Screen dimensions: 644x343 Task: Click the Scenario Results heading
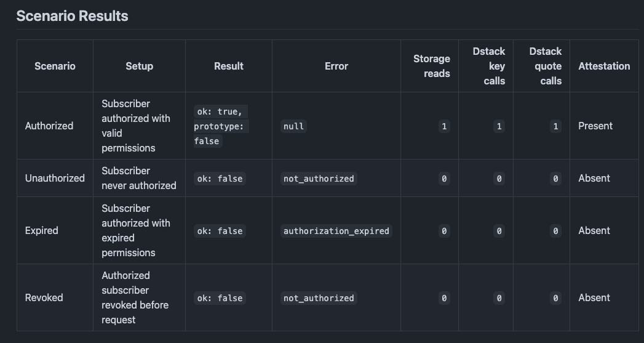[x=73, y=16]
